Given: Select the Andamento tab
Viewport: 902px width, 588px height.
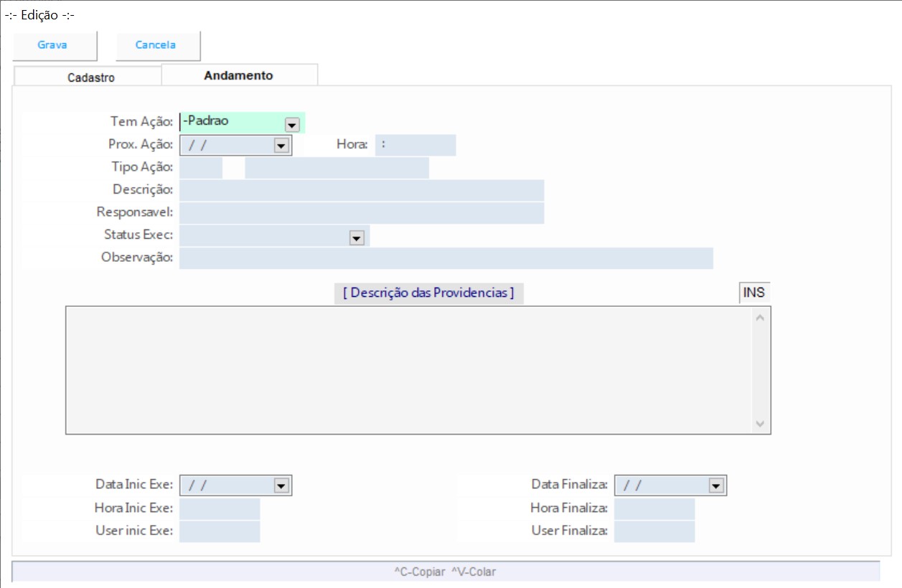Looking at the screenshot, I should point(238,75).
